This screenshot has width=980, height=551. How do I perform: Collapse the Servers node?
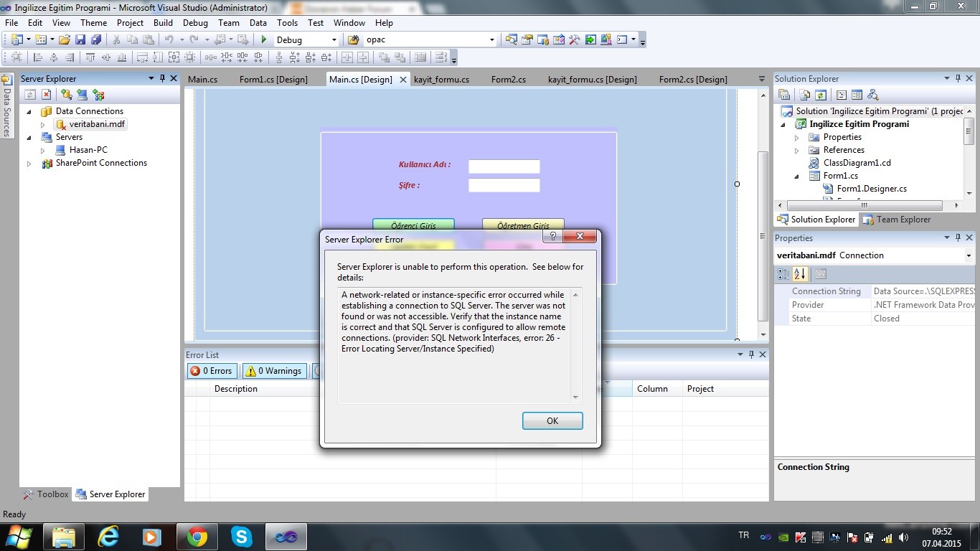coord(29,137)
